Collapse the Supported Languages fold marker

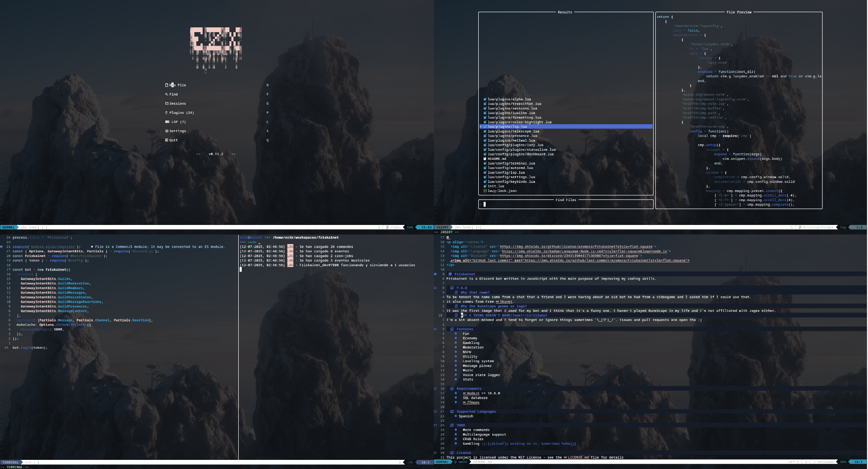tap(435, 412)
